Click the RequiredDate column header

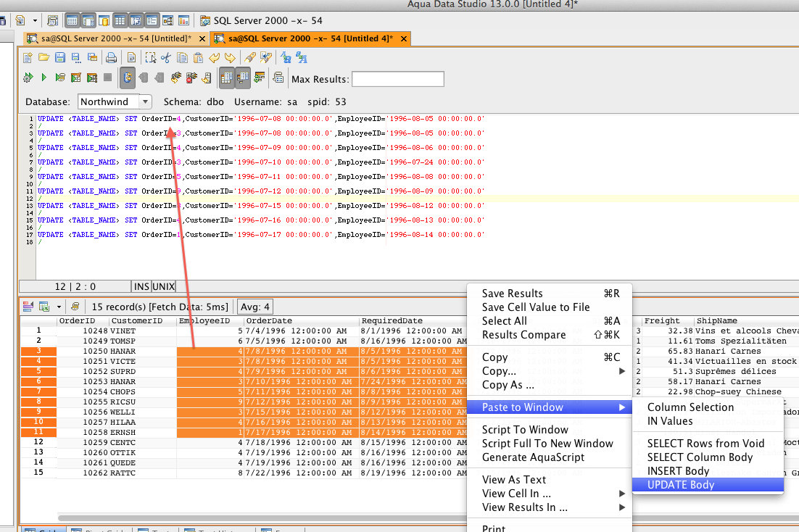click(x=413, y=320)
